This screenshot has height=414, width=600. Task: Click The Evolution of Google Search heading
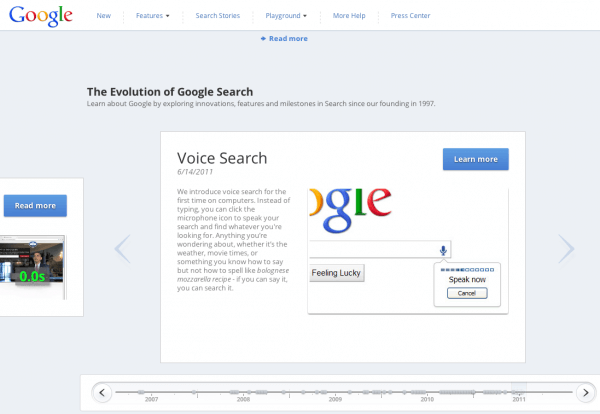(x=170, y=92)
